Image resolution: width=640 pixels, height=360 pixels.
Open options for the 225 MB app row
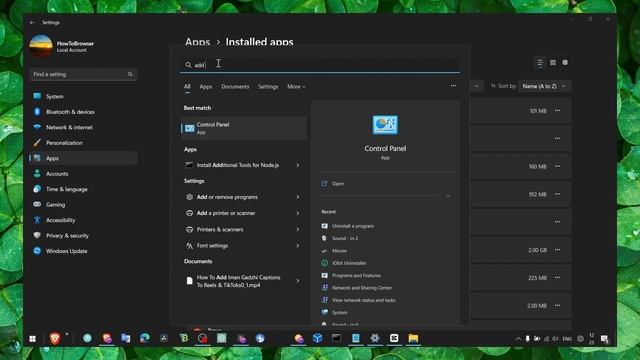(x=558, y=278)
